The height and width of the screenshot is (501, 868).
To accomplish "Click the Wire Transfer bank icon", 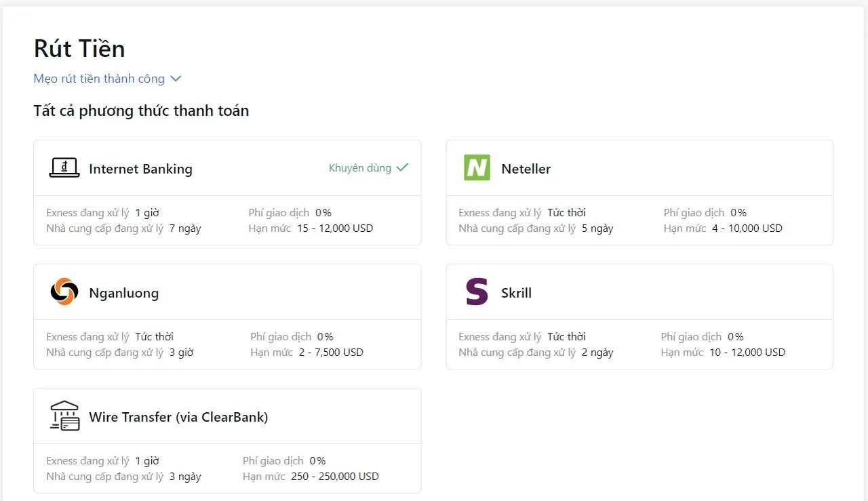I will click(64, 416).
